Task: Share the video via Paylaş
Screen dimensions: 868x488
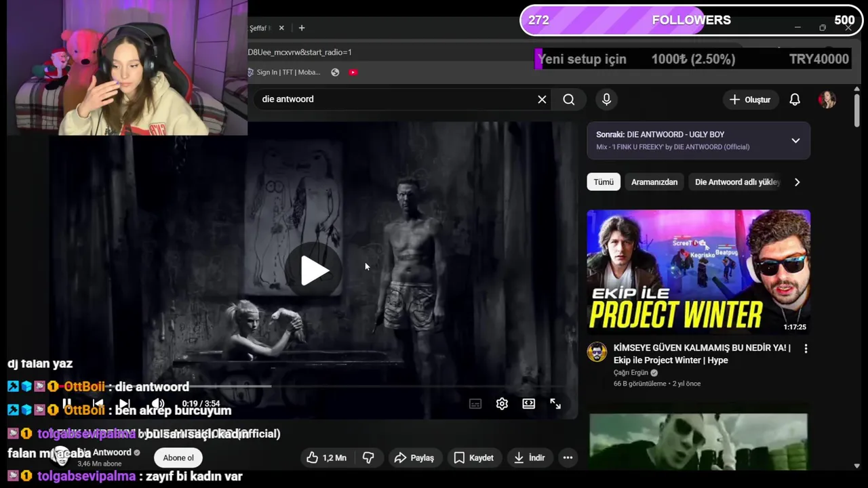Action: coord(414,457)
